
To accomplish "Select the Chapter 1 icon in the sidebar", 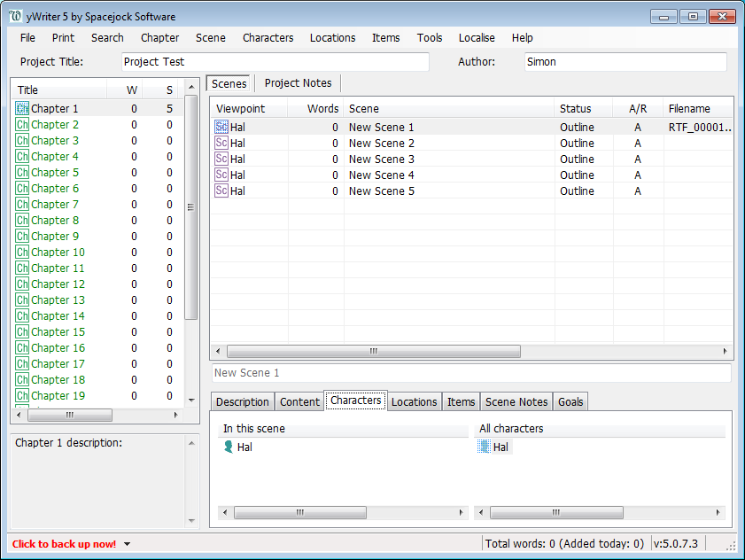I will [21, 108].
